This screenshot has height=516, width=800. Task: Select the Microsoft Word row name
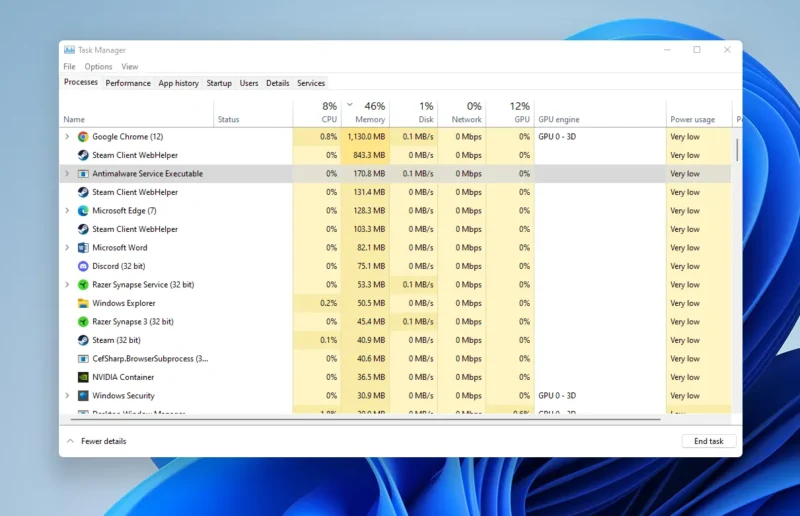[119, 248]
